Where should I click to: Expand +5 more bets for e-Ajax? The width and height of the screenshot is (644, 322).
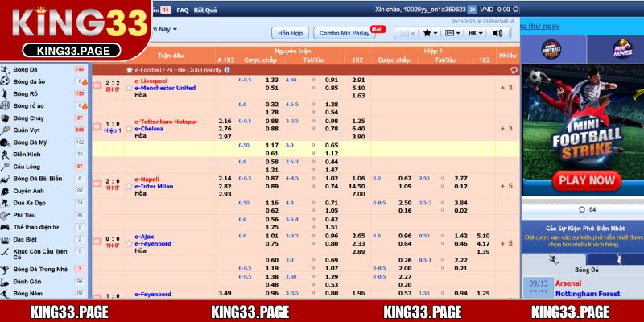(506, 244)
